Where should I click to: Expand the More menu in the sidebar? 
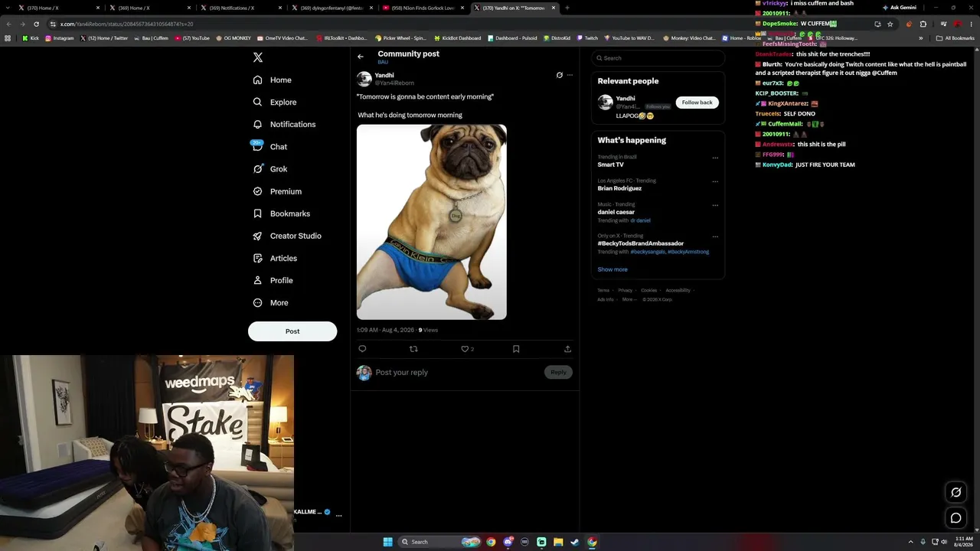[271, 302]
